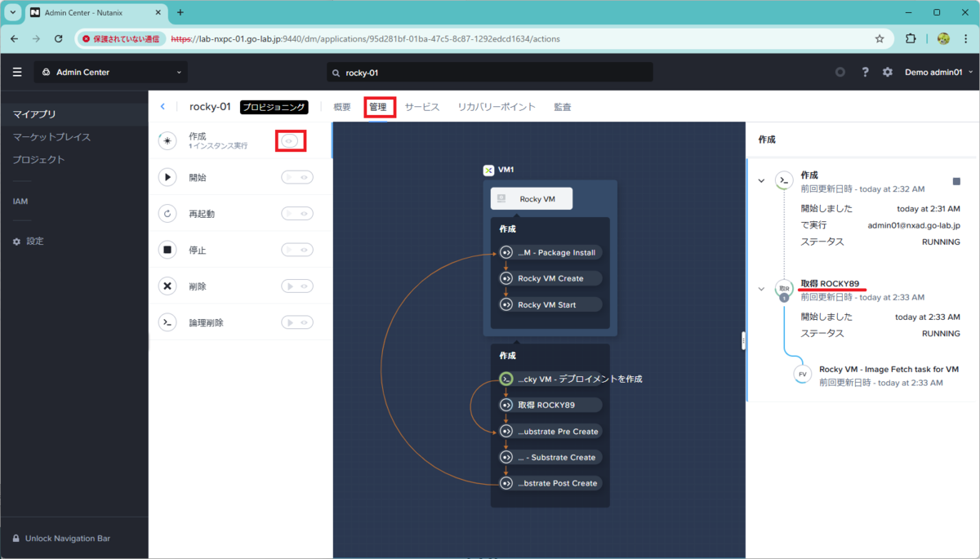980x559 pixels.
Task: Click the circular status indicator in header
Action: pyautogui.click(x=840, y=73)
